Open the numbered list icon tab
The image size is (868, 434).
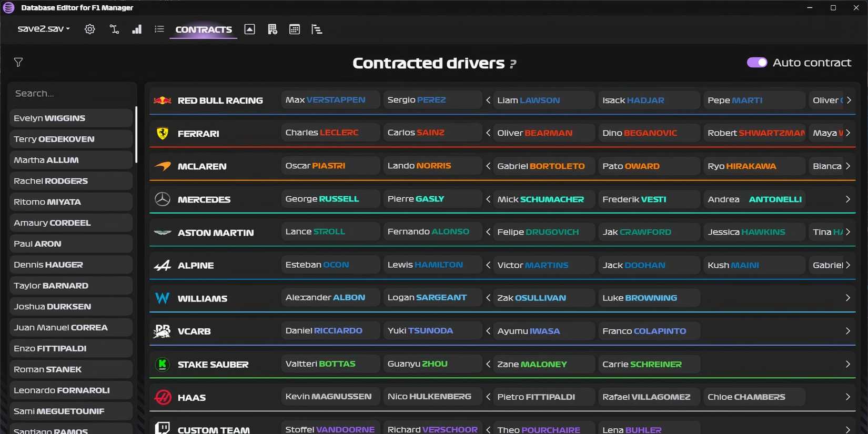tap(159, 29)
